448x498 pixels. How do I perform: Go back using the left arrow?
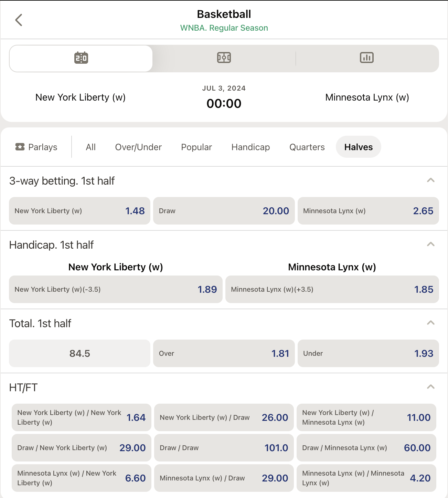(x=19, y=20)
